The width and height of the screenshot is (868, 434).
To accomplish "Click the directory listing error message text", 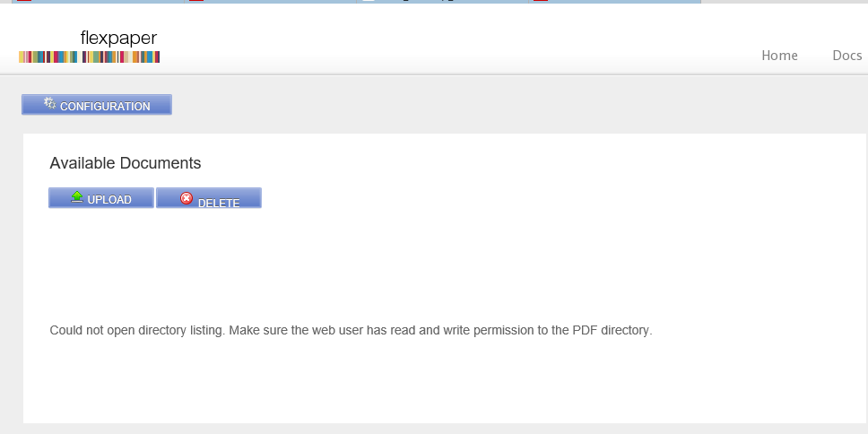I will pyautogui.click(x=351, y=331).
